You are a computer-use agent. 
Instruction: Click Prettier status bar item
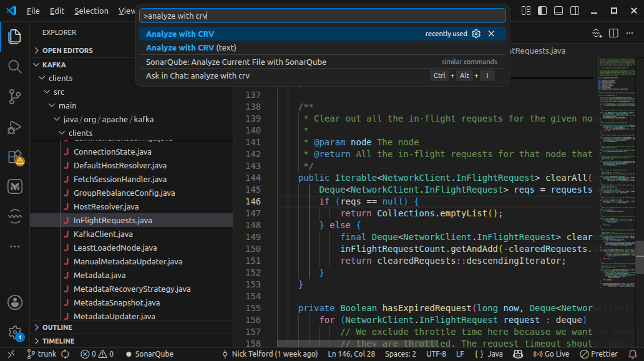pos(599,354)
